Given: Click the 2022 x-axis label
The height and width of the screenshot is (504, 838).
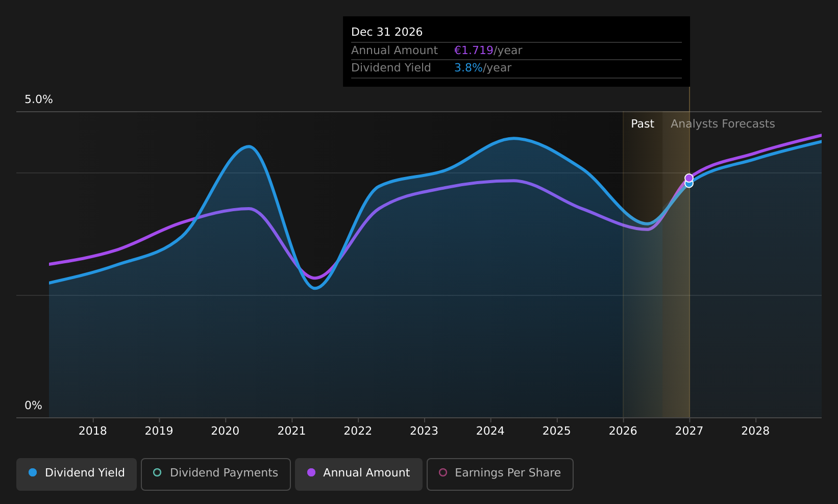Looking at the screenshot, I should tap(358, 431).
